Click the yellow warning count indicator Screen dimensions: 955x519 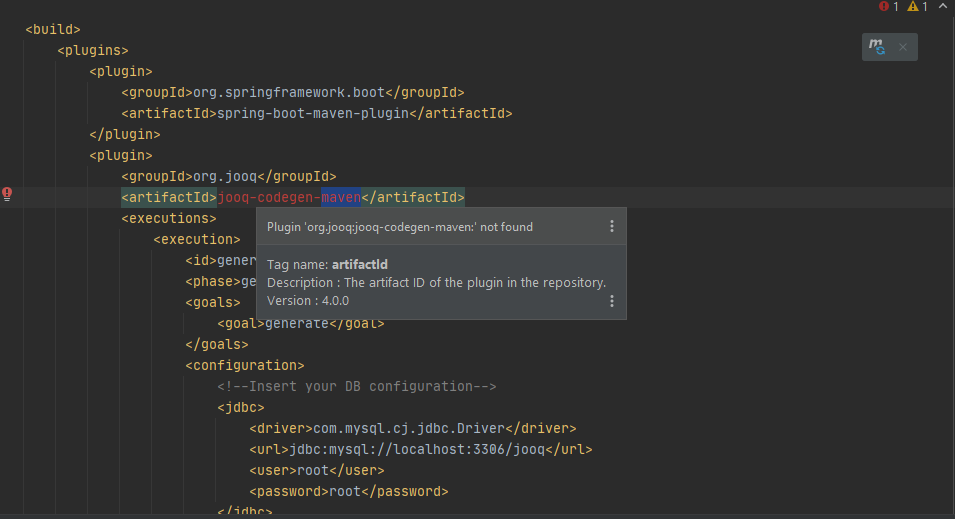coord(917,7)
